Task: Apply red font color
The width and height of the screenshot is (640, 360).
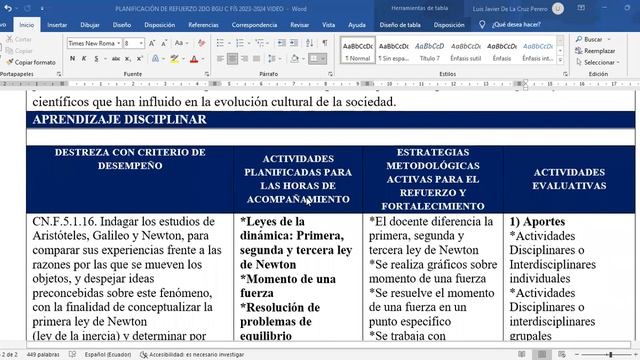Action: pyautogui.click(x=194, y=59)
